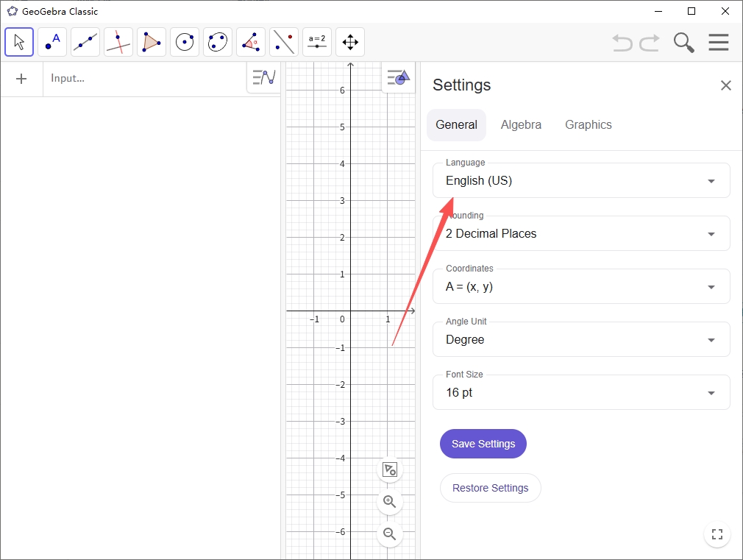Enter fullscreen mode
Image resolution: width=743 pixels, height=560 pixels.
[x=717, y=534]
